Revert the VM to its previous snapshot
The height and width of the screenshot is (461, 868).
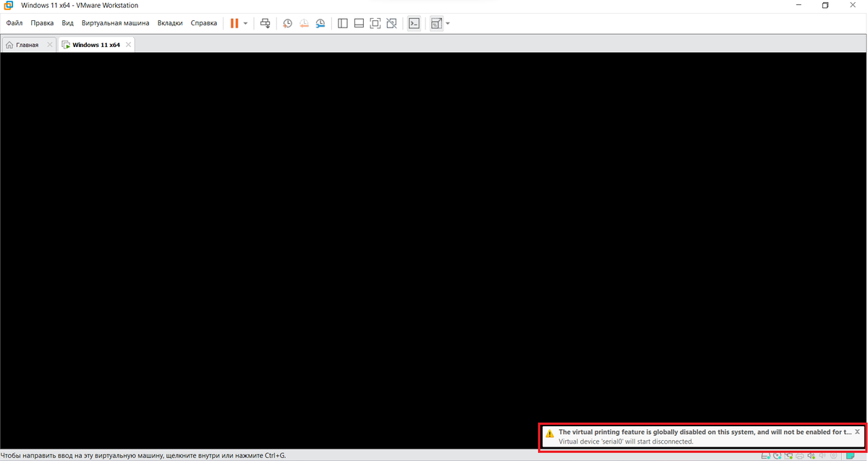coord(304,23)
